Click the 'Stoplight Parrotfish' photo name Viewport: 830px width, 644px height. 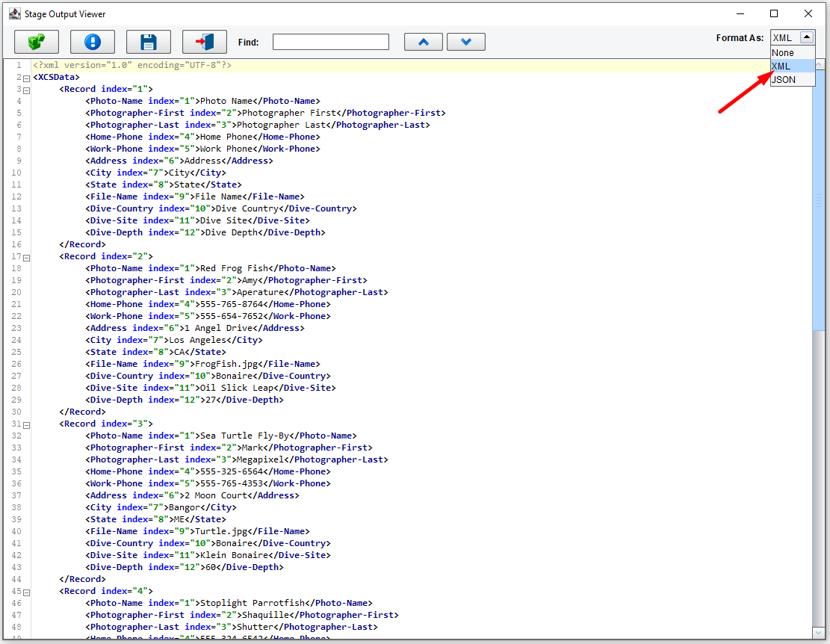coord(253,603)
